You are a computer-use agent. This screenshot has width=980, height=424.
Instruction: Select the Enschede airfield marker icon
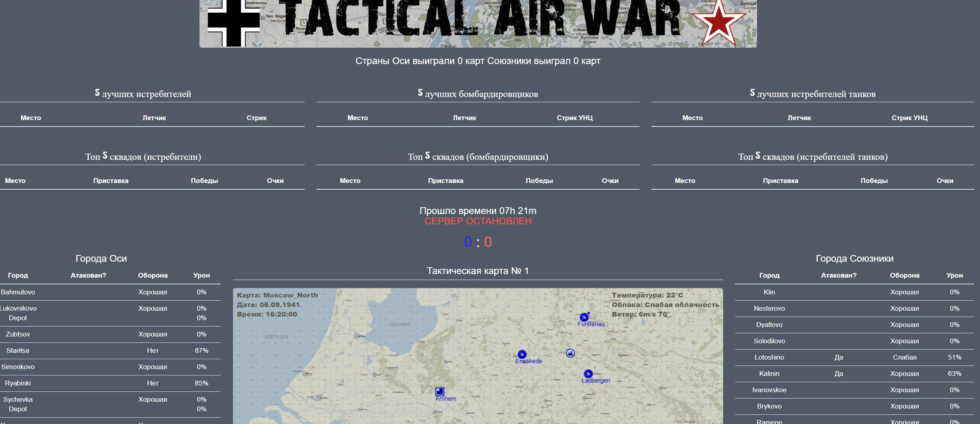(522, 354)
